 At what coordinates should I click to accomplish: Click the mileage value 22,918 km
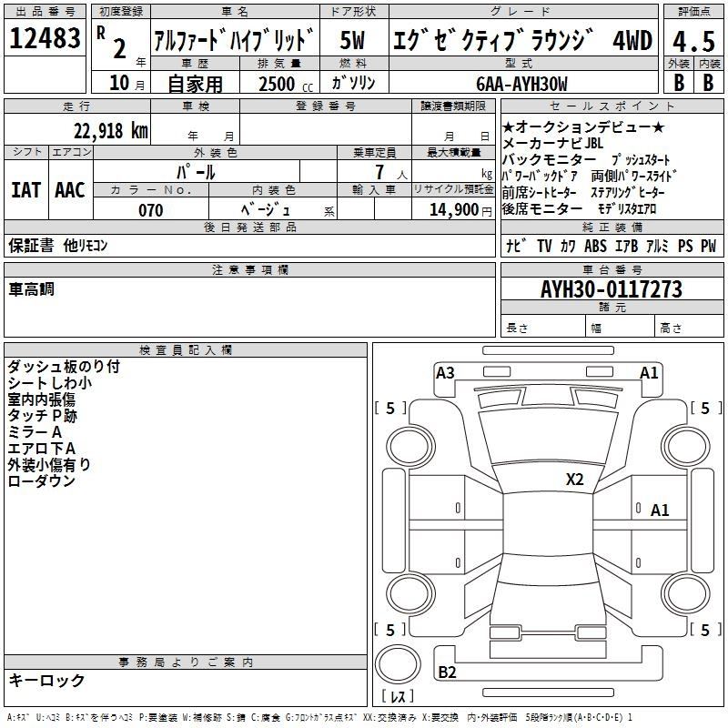[110, 131]
